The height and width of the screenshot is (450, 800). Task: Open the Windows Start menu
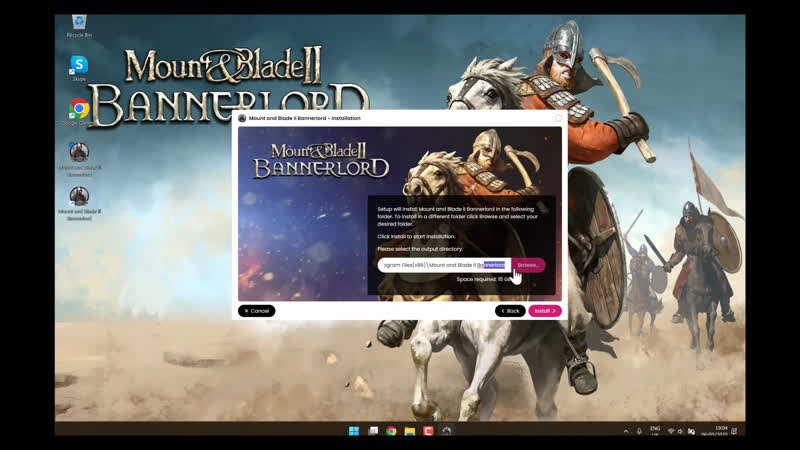click(x=354, y=431)
